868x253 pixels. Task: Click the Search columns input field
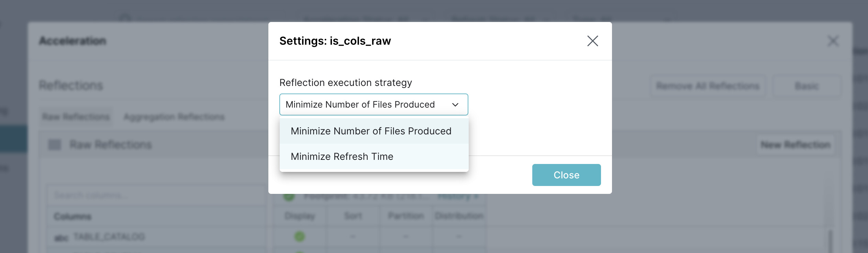[156, 195]
